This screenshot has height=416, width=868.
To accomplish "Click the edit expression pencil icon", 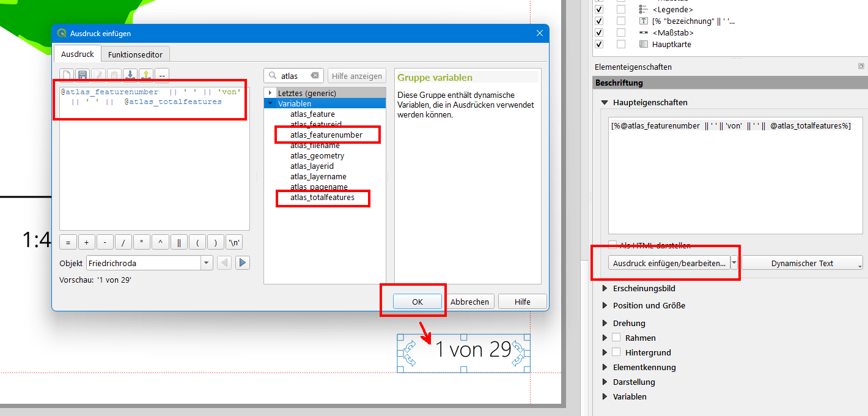I will click(x=98, y=75).
